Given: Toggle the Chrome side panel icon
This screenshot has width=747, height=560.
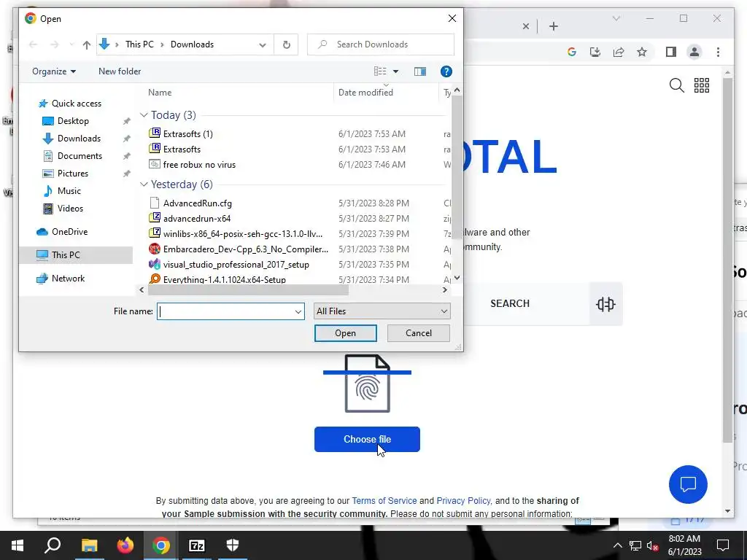Looking at the screenshot, I should (x=671, y=52).
